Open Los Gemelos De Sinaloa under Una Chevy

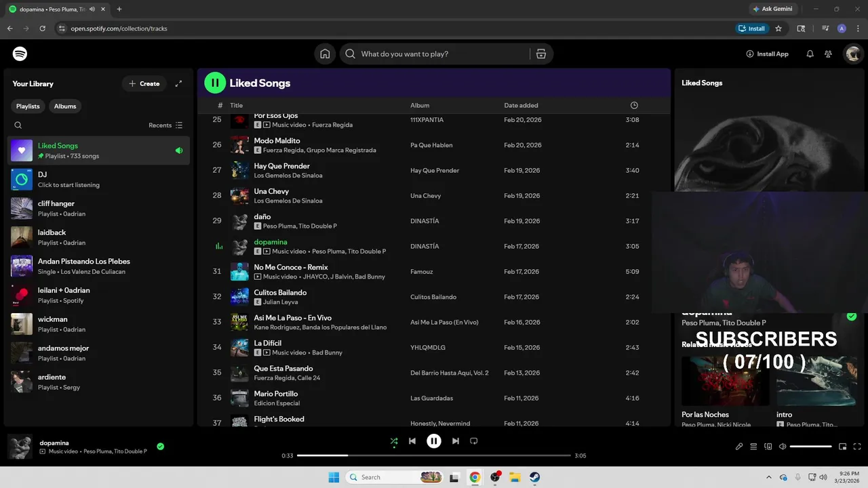coord(288,201)
